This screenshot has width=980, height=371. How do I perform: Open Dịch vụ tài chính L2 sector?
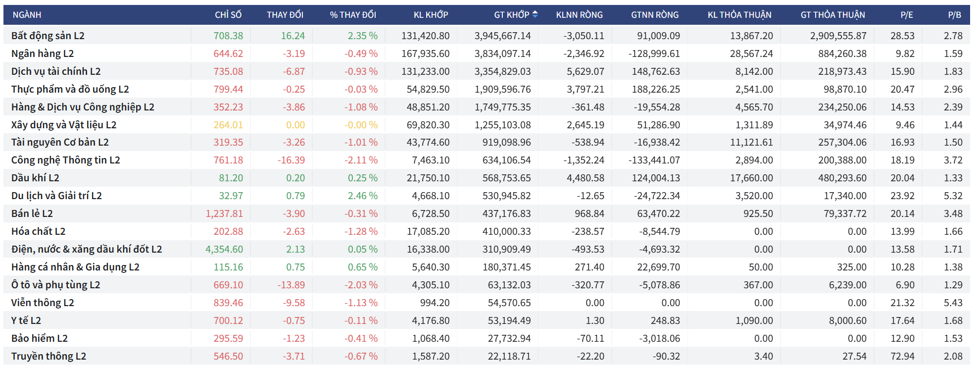point(56,71)
